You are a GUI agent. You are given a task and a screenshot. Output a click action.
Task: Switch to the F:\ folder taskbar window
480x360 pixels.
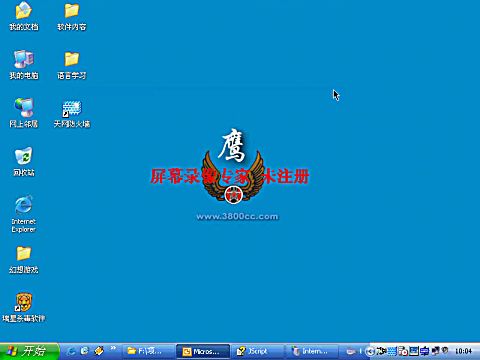[x=148, y=351]
